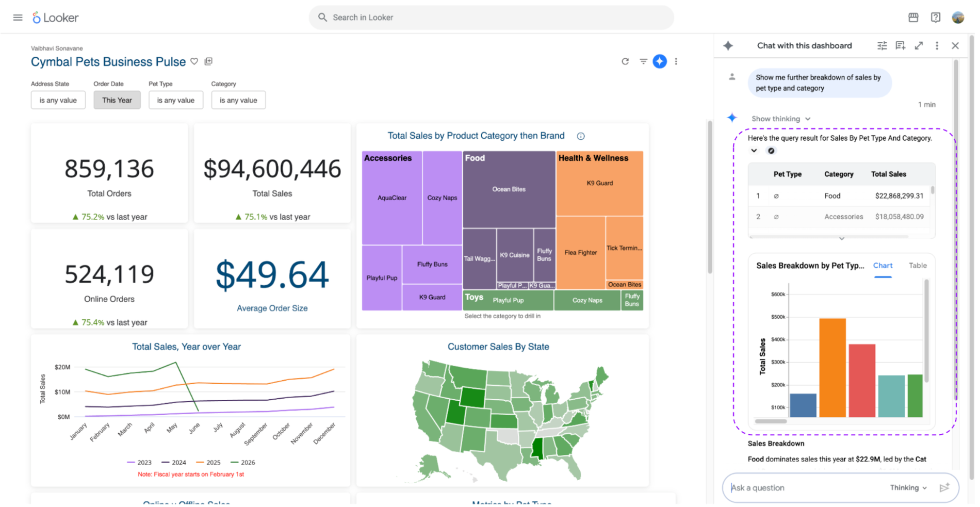
Task: Show info for Total Sales by Product Category
Action: click(x=581, y=136)
